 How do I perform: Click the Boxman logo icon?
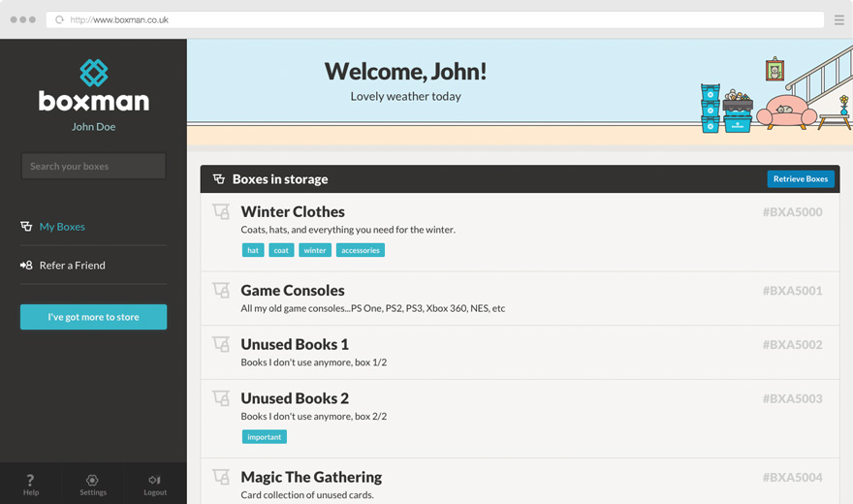point(93,73)
